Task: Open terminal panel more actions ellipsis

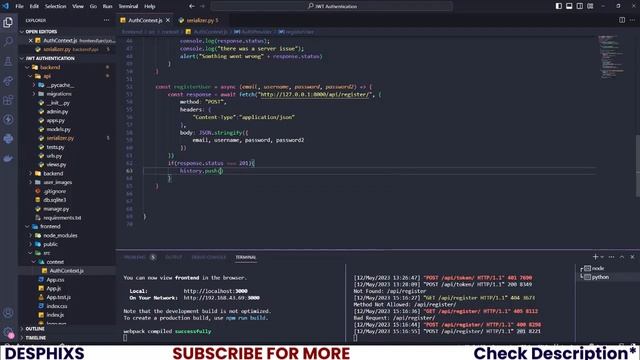Action: 611,257
